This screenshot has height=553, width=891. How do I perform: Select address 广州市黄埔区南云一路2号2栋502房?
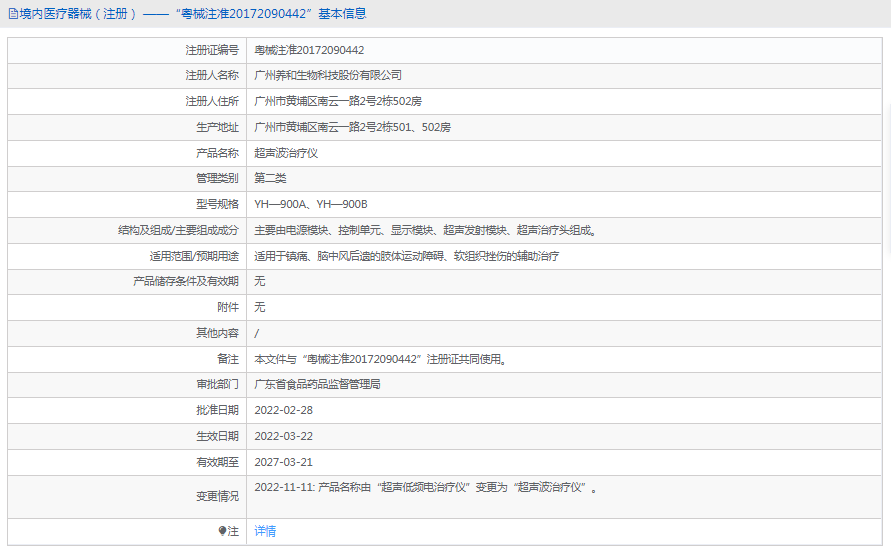click(x=338, y=101)
